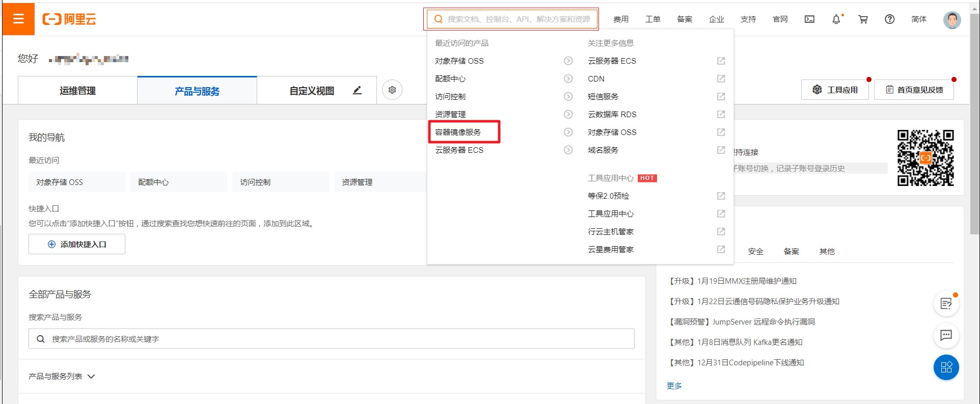
Task: Open the orange hamburger menu
Action: click(18, 19)
